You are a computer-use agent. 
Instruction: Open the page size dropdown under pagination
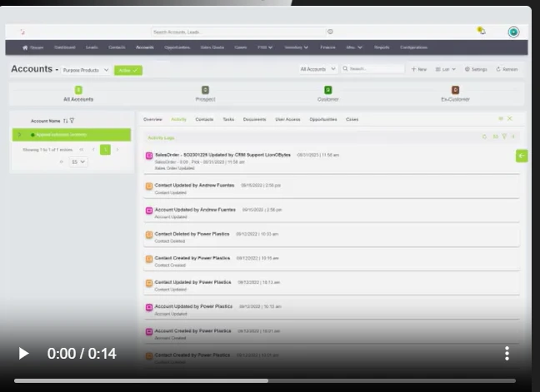(78, 161)
